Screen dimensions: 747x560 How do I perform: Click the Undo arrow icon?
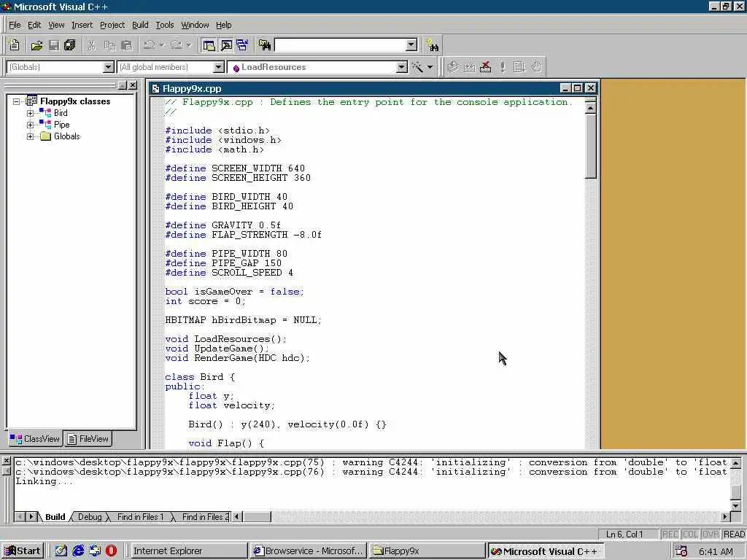click(x=149, y=45)
